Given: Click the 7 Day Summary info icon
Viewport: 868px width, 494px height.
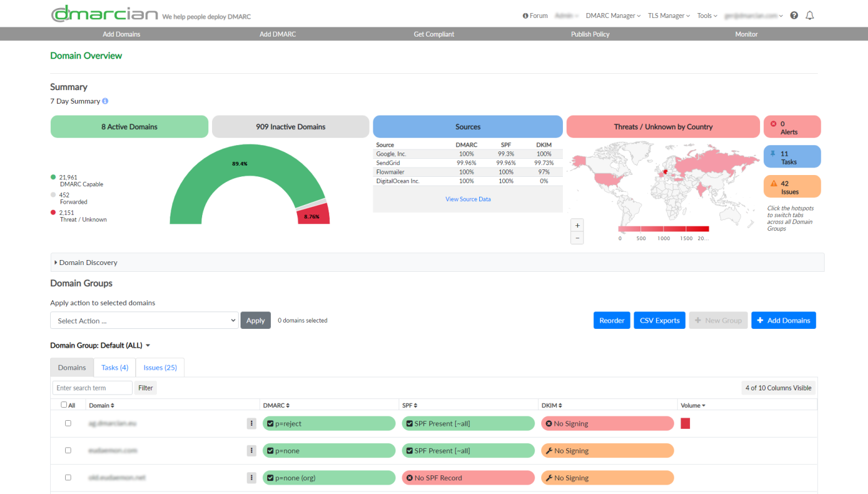Looking at the screenshot, I should (x=105, y=101).
